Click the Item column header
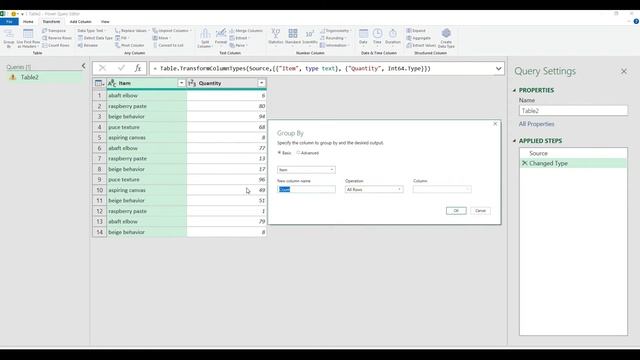Screen dimensions: 640x360 pos(146,83)
